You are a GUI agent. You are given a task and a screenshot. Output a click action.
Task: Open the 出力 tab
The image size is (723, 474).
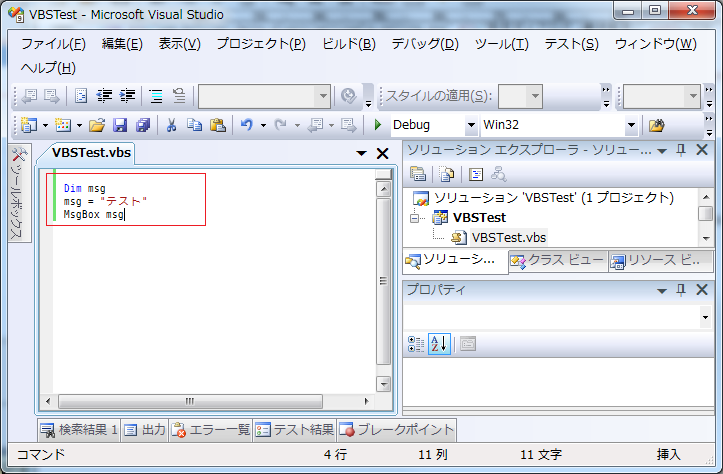[145, 430]
